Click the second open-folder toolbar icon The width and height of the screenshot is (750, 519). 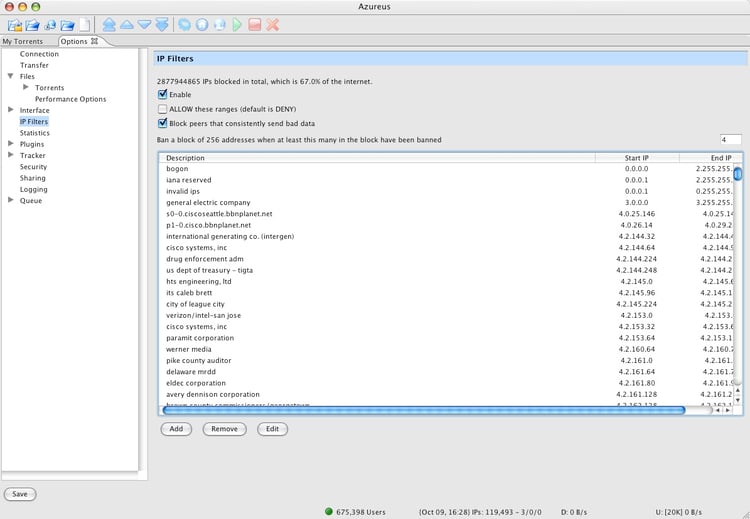33,25
